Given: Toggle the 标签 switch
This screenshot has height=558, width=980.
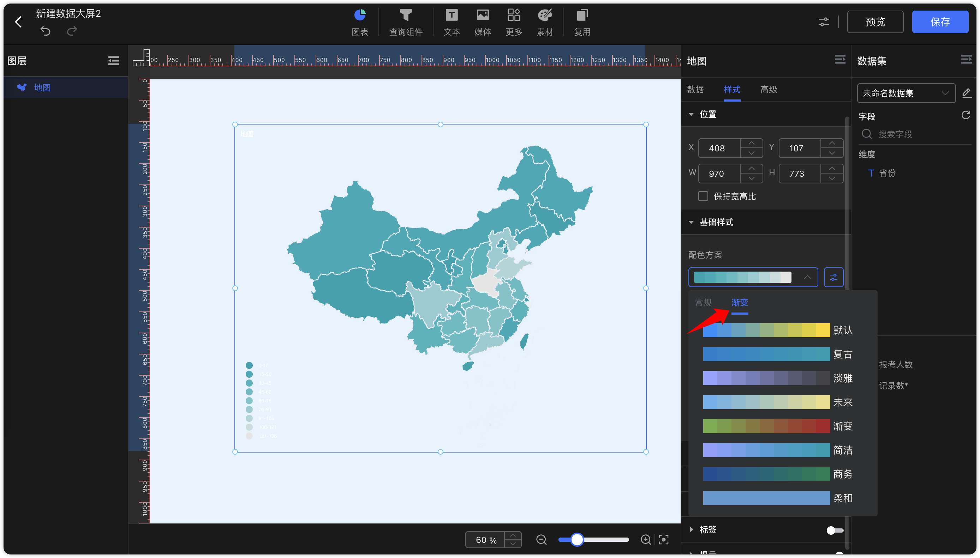Looking at the screenshot, I should point(835,530).
